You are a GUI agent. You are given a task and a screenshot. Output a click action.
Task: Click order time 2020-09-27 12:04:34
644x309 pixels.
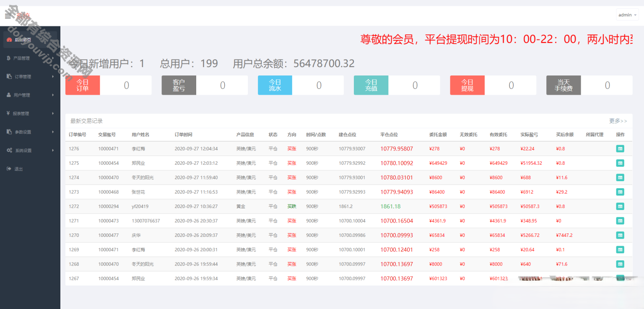(x=196, y=148)
